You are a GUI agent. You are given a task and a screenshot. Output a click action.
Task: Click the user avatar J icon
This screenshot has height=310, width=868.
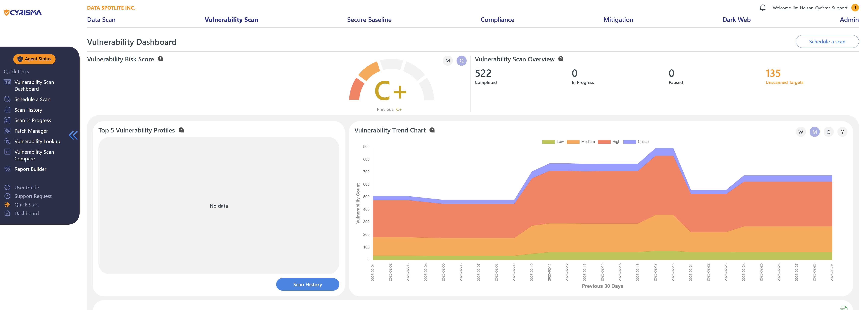[x=855, y=7]
